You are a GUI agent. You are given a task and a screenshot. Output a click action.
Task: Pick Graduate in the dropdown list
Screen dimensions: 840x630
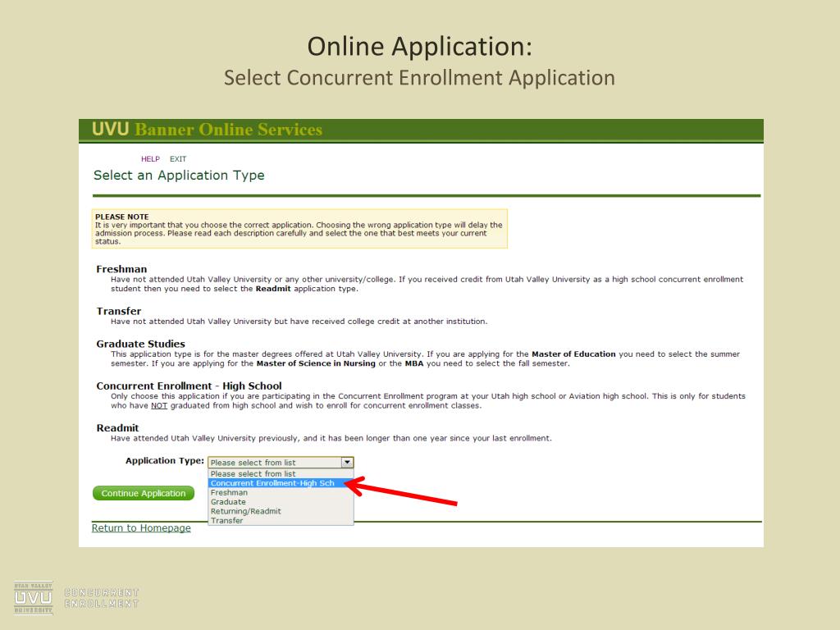281,502
